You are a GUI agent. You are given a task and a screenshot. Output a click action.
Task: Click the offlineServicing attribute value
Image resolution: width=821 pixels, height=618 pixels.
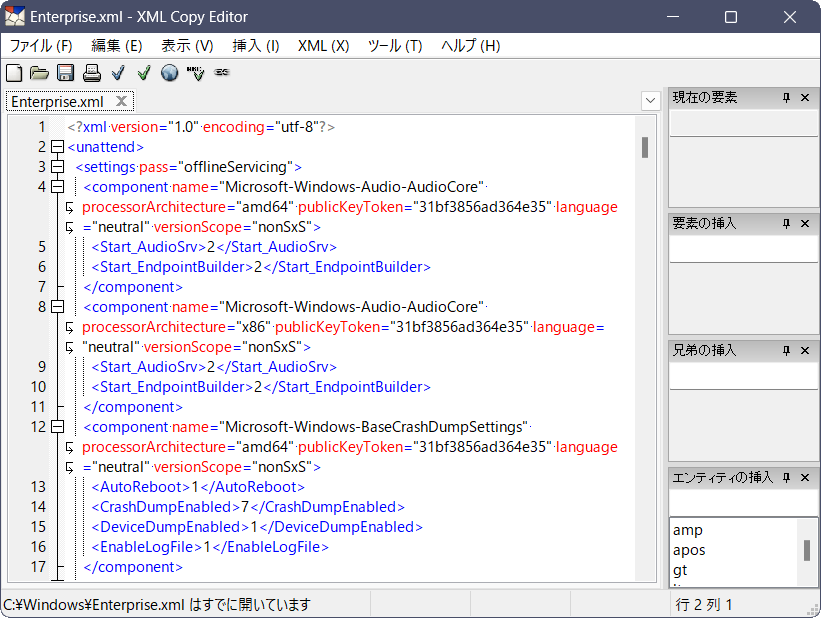tap(236, 167)
